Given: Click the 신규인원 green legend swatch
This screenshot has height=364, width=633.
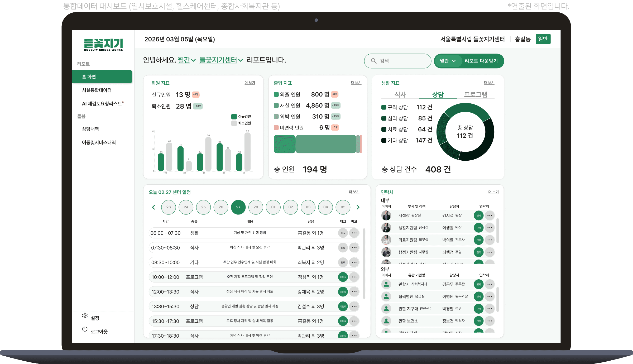Looking at the screenshot, I should [x=234, y=116].
